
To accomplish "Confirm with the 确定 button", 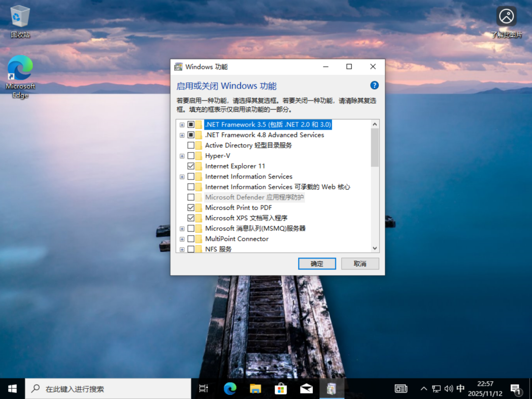I will pos(317,264).
